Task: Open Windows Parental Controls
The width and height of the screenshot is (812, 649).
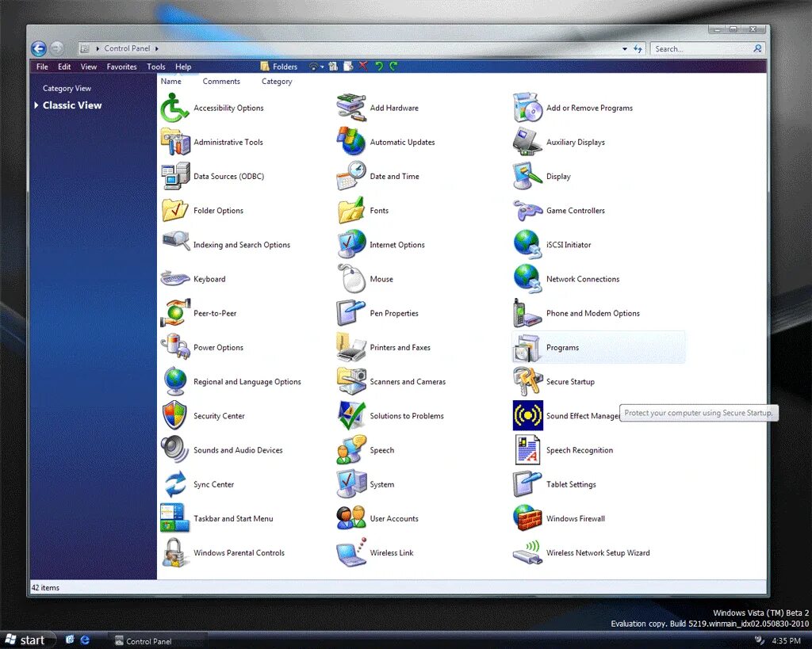Action: 223,552
